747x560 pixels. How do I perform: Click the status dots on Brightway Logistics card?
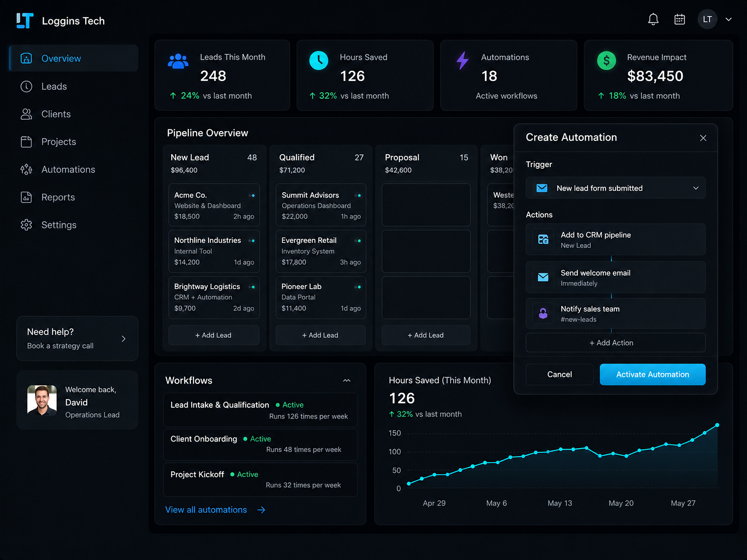click(x=252, y=287)
